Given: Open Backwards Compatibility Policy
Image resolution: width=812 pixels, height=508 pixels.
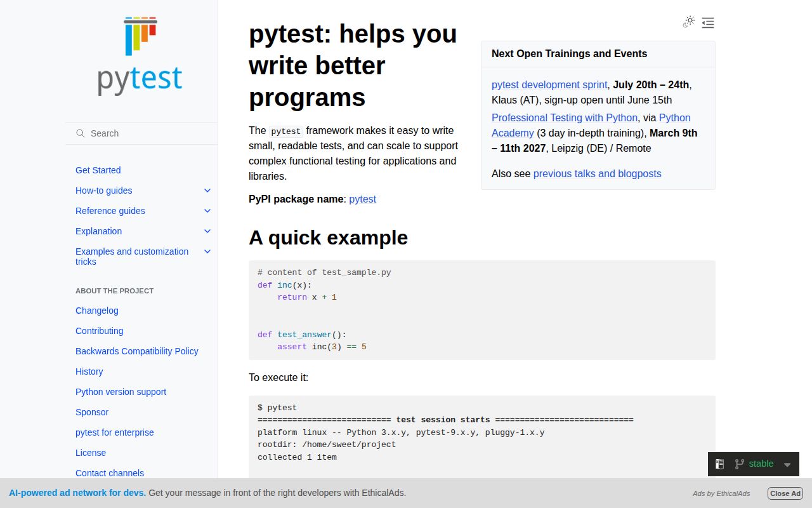Looking at the screenshot, I should [137, 351].
